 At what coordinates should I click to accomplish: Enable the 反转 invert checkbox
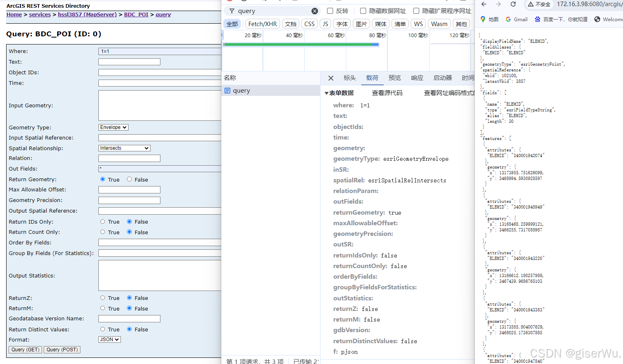click(330, 11)
